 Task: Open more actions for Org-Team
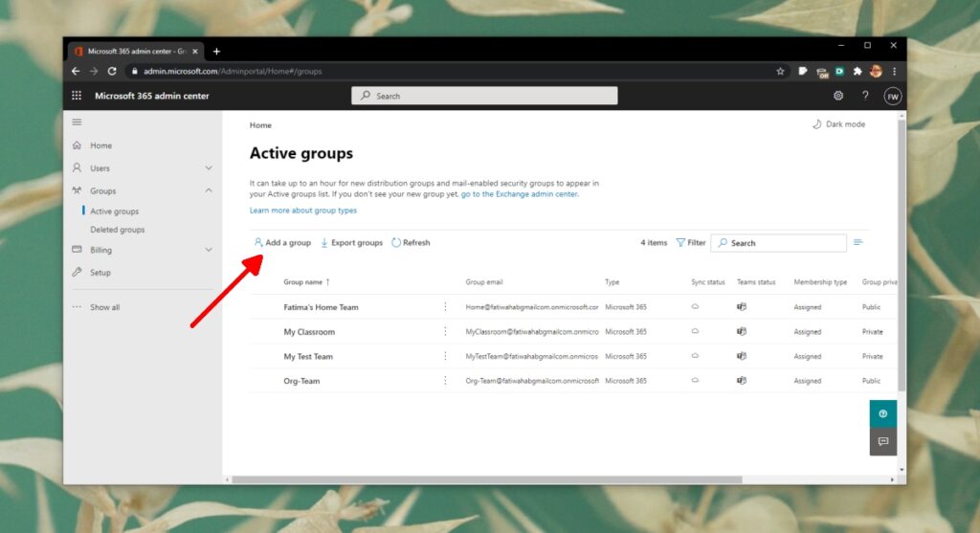pyautogui.click(x=445, y=381)
